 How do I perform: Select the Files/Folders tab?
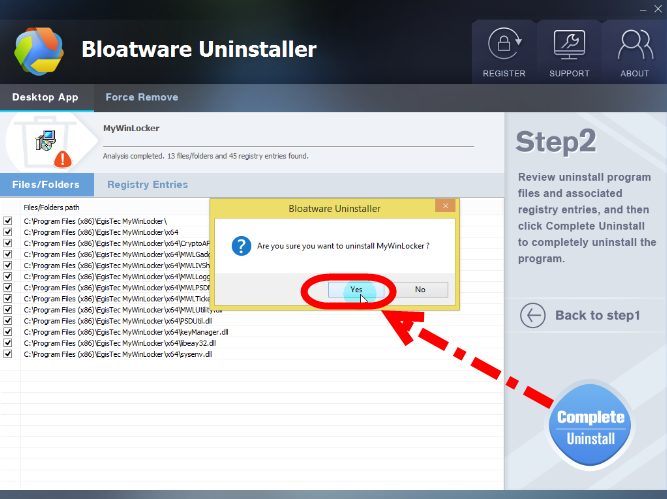(x=46, y=185)
